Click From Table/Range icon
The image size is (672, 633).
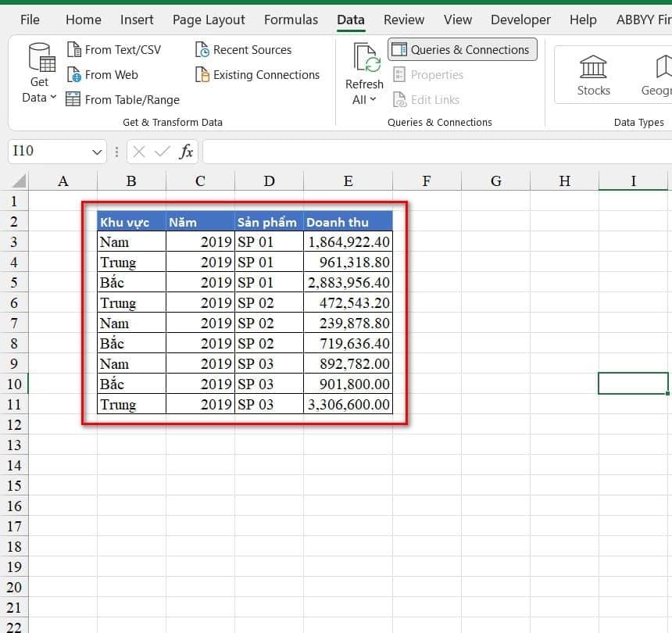(x=73, y=100)
